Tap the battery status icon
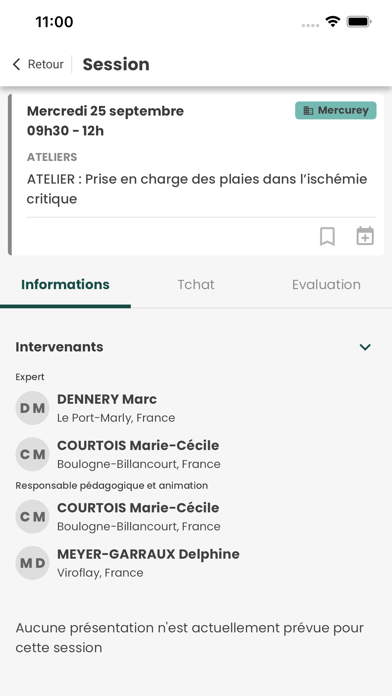Viewport: 392px width, 696px height. point(359,21)
